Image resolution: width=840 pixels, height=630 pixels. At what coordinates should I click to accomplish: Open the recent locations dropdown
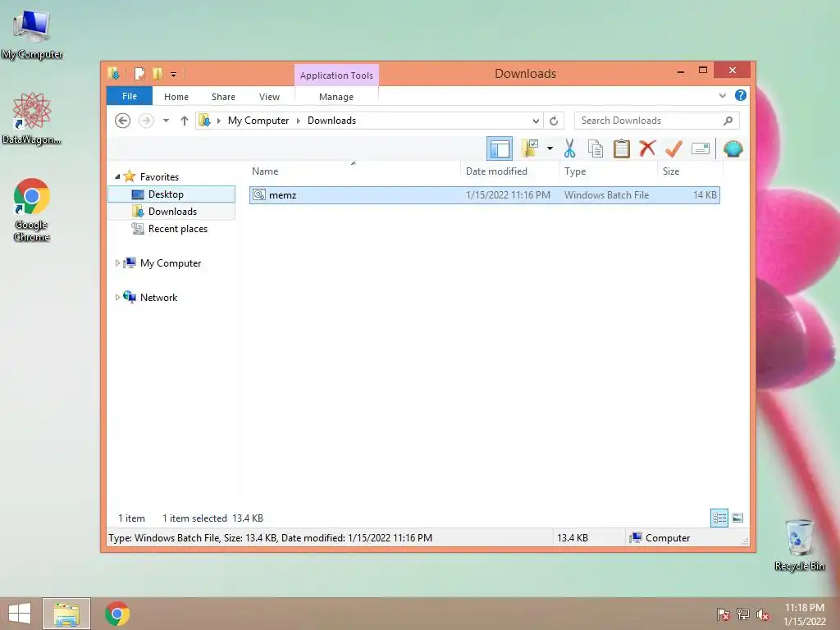[166, 121]
